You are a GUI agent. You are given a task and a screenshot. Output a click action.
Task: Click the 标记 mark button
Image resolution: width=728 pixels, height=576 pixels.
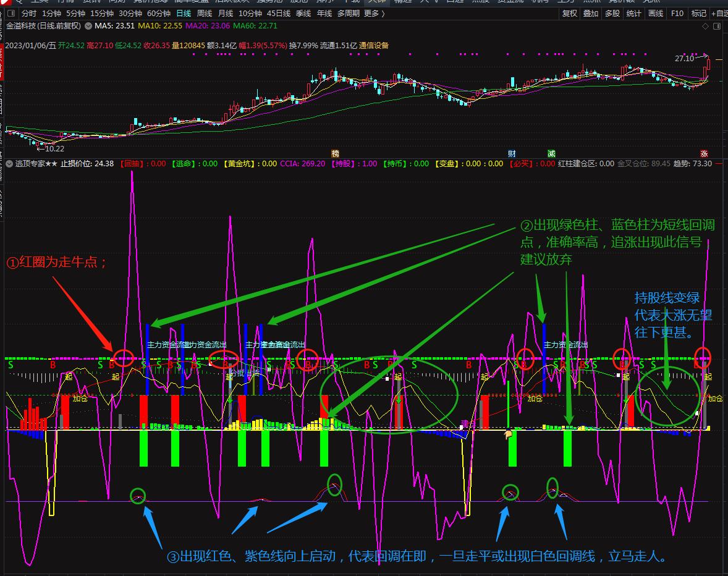(699, 14)
